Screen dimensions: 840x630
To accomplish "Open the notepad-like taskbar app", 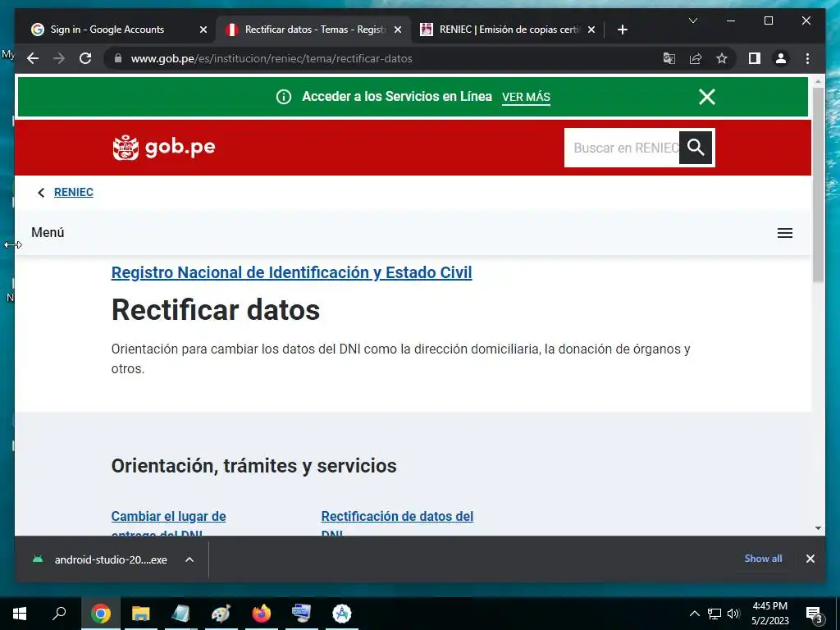I will pos(180,614).
